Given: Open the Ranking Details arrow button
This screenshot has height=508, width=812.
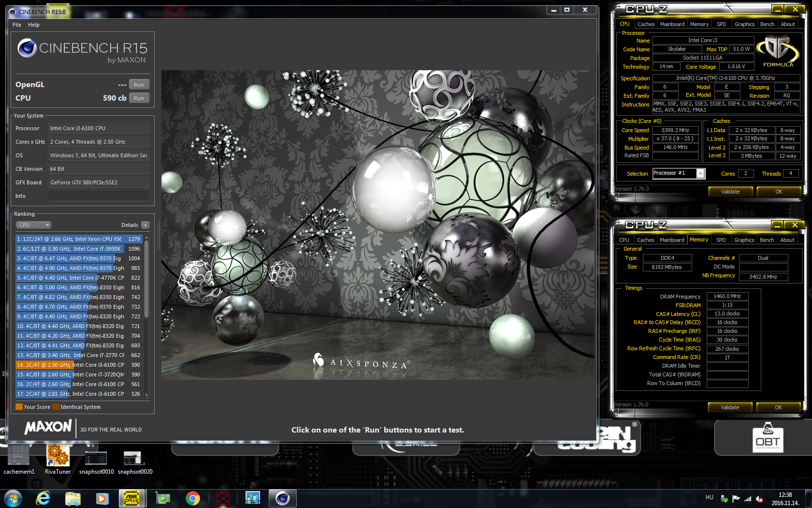Looking at the screenshot, I should tap(145, 225).
